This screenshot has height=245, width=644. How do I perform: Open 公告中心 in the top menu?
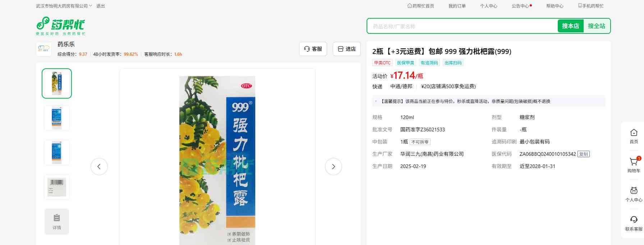[521, 6]
